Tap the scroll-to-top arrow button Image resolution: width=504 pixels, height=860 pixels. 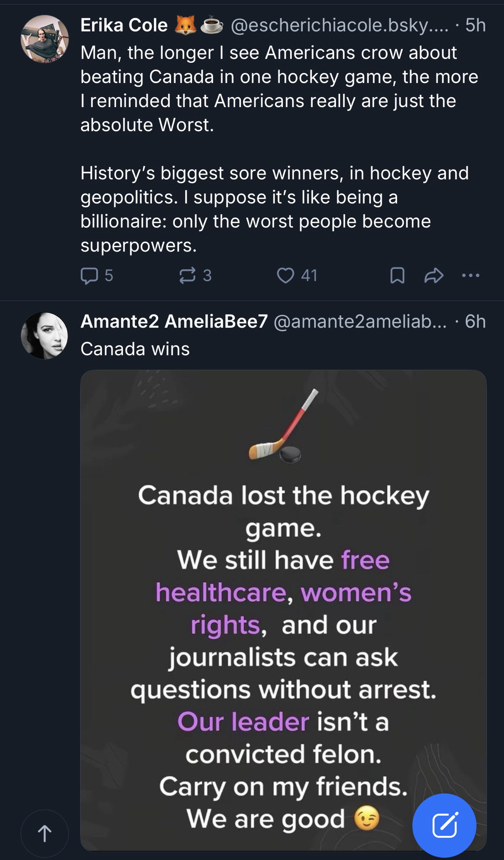point(45,833)
